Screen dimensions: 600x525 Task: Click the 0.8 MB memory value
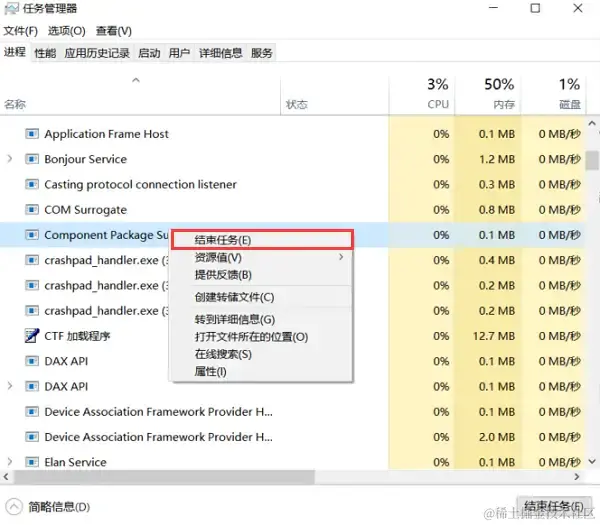pyautogui.click(x=497, y=210)
